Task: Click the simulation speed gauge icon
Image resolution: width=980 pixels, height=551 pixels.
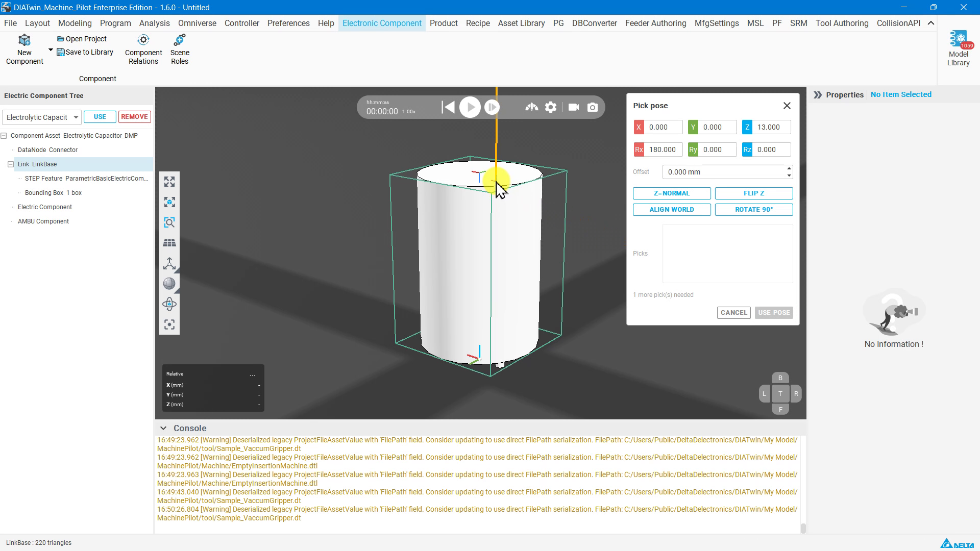Action: click(x=532, y=107)
